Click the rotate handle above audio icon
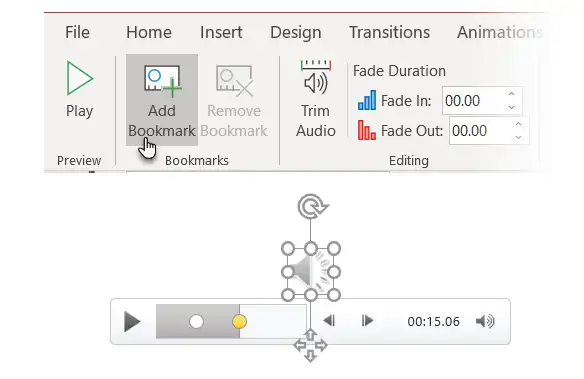This screenshot has height=379, width=584. click(312, 206)
